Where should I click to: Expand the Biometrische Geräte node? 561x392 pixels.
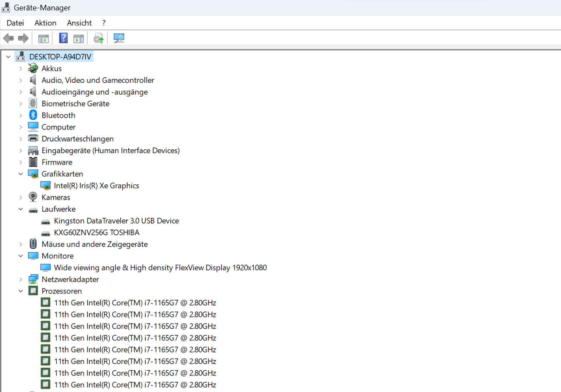tap(20, 103)
